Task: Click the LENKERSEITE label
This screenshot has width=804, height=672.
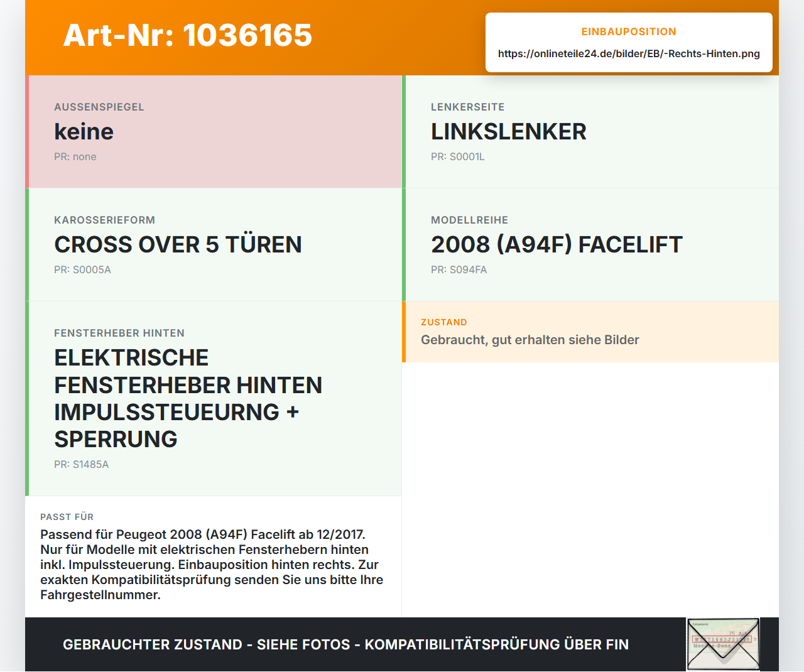Action: click(468, 107)
